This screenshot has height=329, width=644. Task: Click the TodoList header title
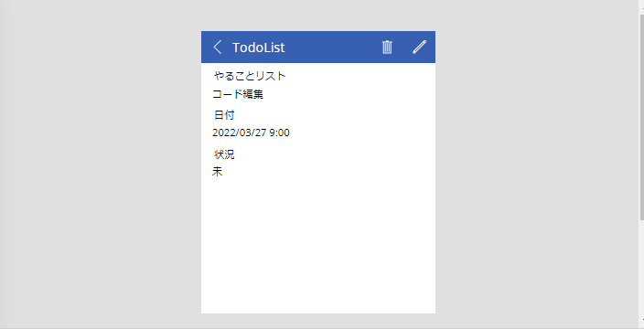[x=258, y=48]
